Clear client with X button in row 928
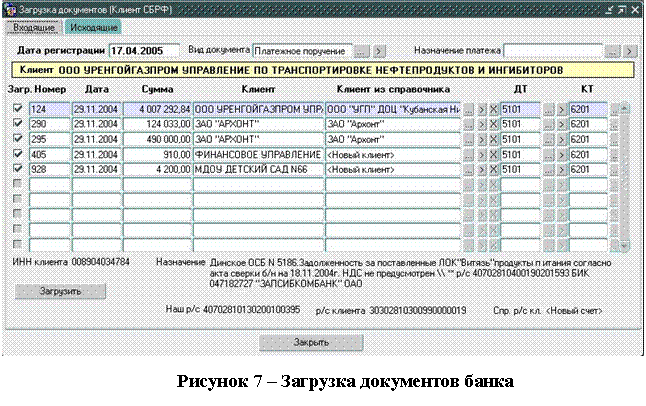This screenshot has width=646, height=406. pyautogui.click(x=493, y=170)
